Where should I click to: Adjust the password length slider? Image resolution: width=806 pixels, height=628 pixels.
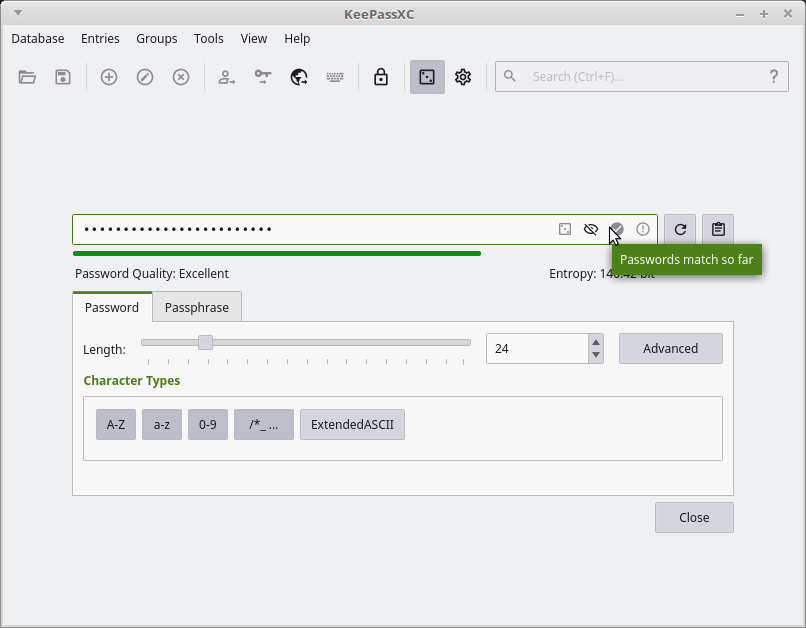point(206,342)
